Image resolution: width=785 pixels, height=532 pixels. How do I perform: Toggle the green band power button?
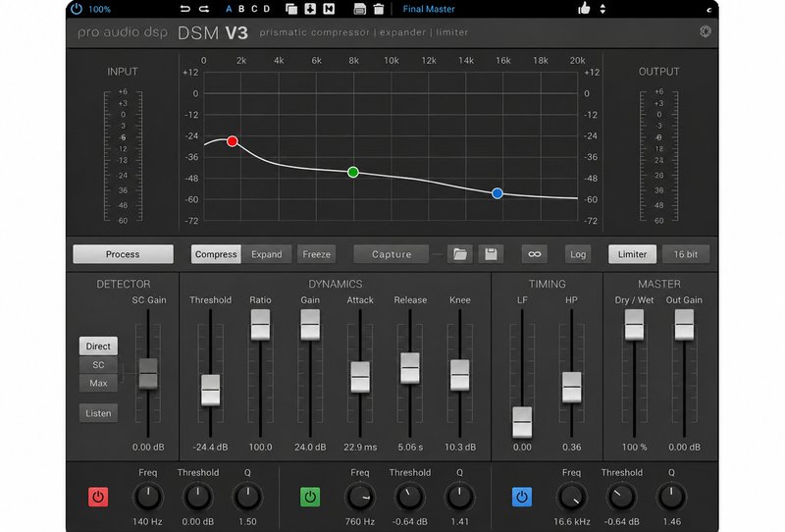coord(310,497)
